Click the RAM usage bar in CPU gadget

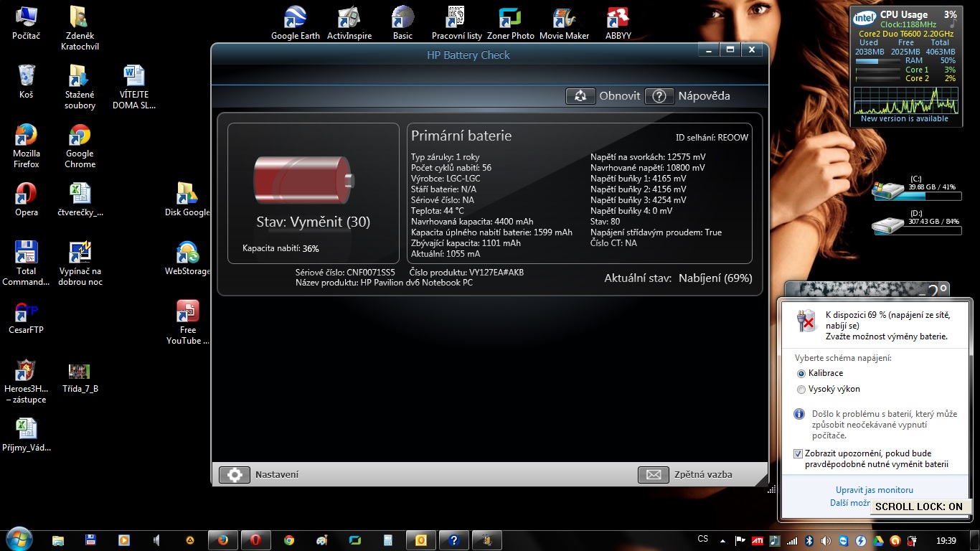tap(878, 61)
